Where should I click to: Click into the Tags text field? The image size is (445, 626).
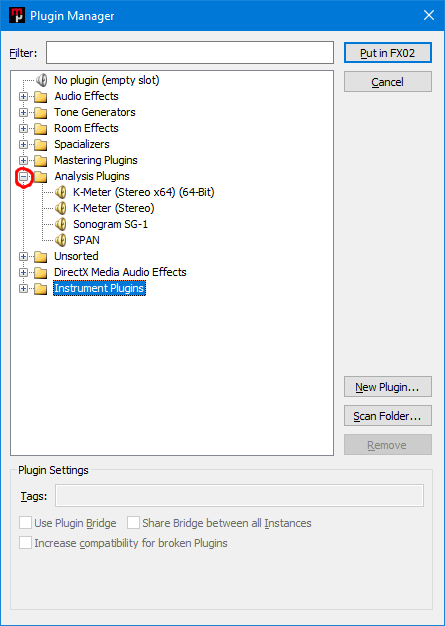(239, 496)
